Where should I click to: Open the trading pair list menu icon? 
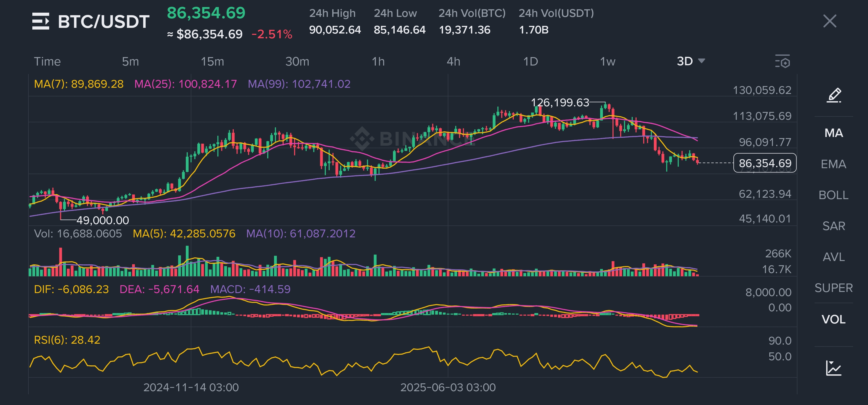pyautogui.click(x=40, y=21)
